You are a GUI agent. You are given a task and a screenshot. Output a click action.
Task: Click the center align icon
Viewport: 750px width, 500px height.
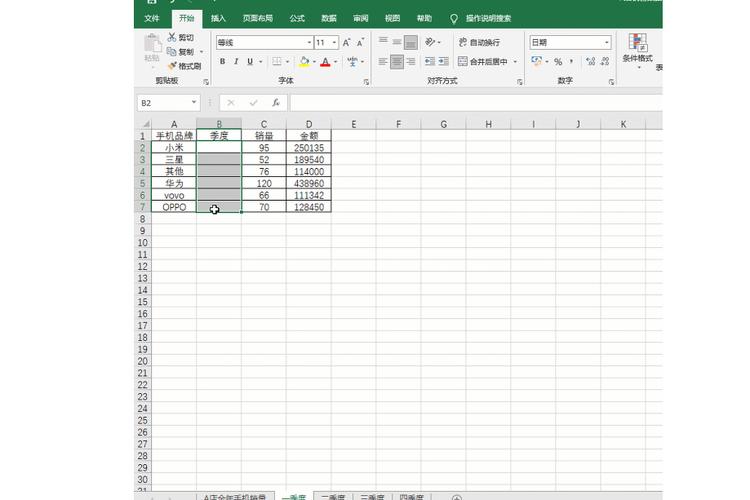tap(397, 62)
